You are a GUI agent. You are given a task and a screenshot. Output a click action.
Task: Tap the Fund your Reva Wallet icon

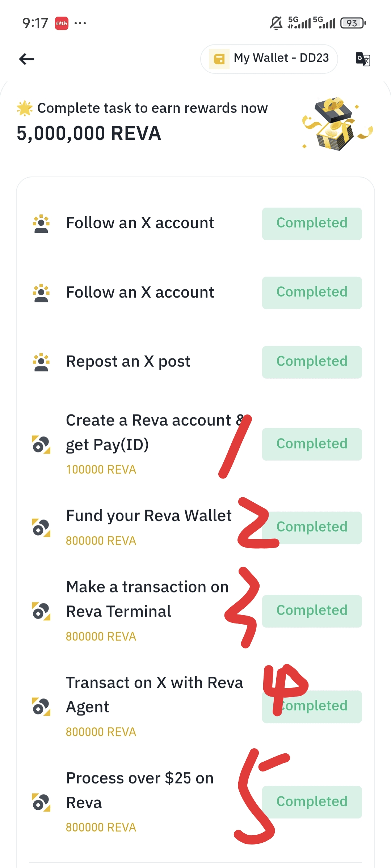click(x=41, y=528)
